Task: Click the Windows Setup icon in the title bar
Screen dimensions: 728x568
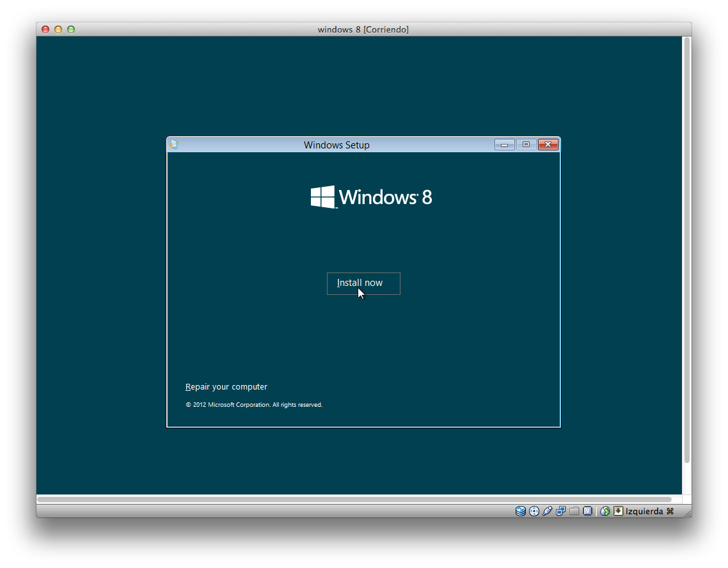Action: click(x=173, y=145)
